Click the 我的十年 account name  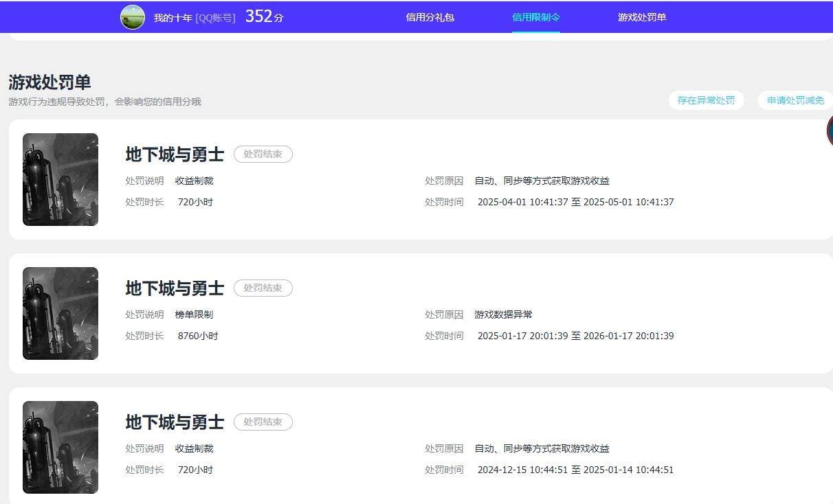[x=173, y=18]
